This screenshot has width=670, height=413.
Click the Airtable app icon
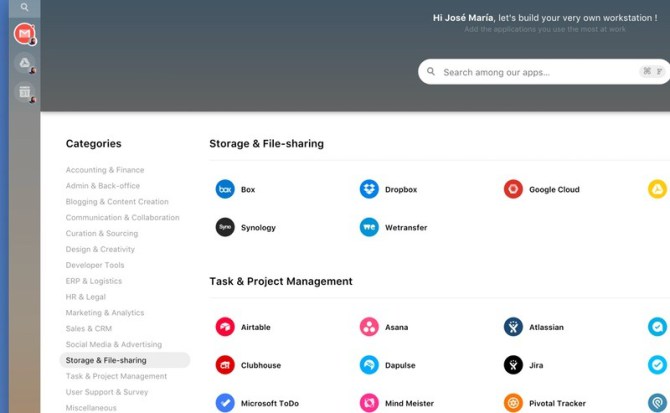[x=225, y=327]
